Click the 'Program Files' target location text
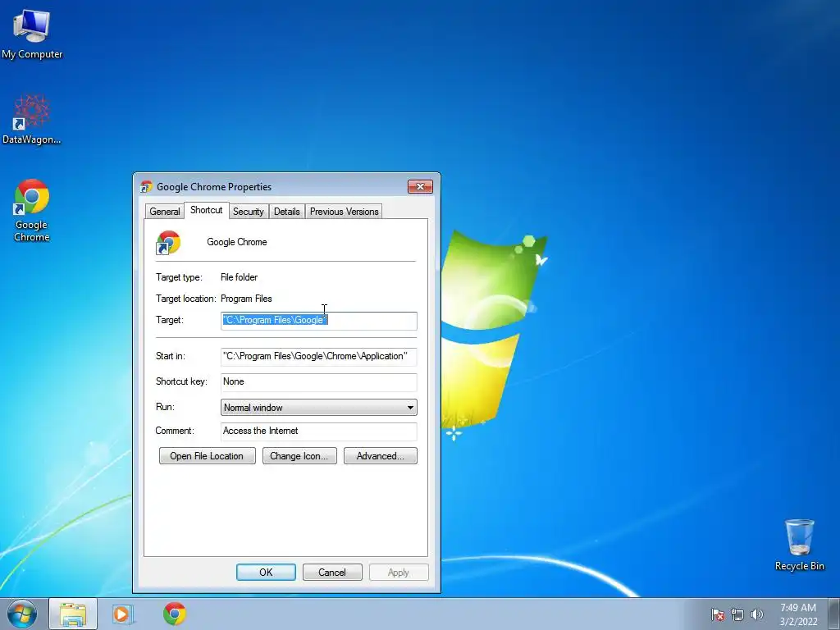Viewport: 840px width, 630px height. pos(246,299)
